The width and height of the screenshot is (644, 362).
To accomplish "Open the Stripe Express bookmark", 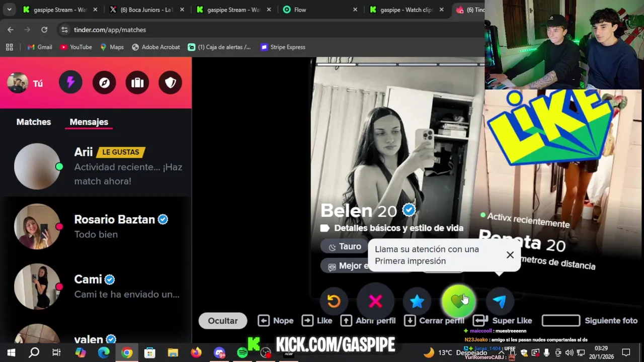I will click(x=283, y=47).
